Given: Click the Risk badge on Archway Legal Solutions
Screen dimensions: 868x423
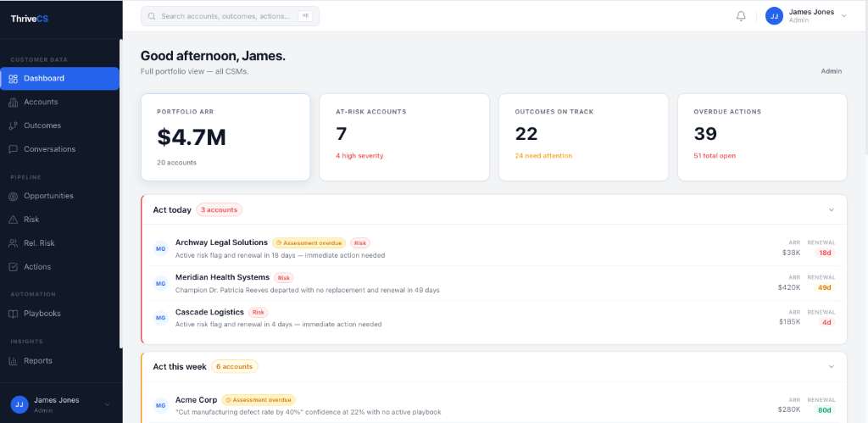Looking at the screenshot, I should [359, 243].
